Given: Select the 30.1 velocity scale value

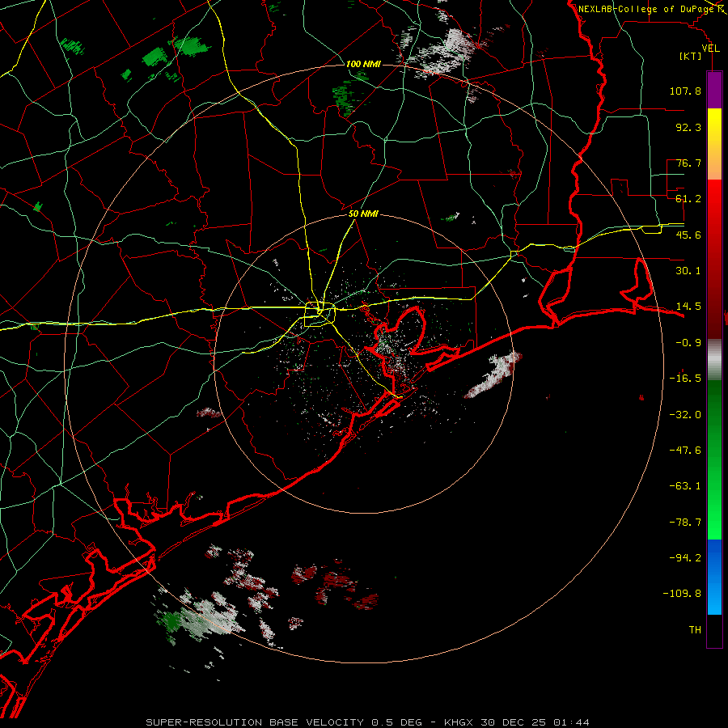Looking at the screenshot, I should click(688, 271).
